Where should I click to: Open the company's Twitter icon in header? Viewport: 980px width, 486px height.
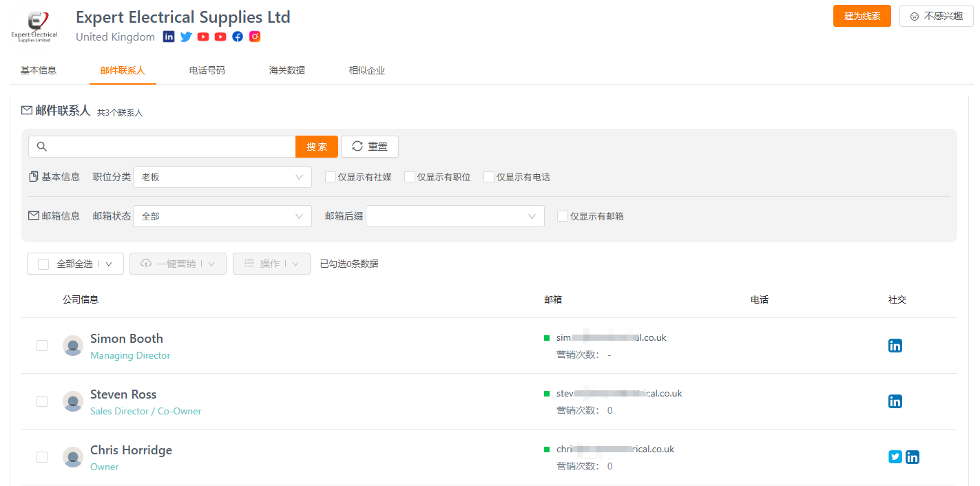click(186, 36)
